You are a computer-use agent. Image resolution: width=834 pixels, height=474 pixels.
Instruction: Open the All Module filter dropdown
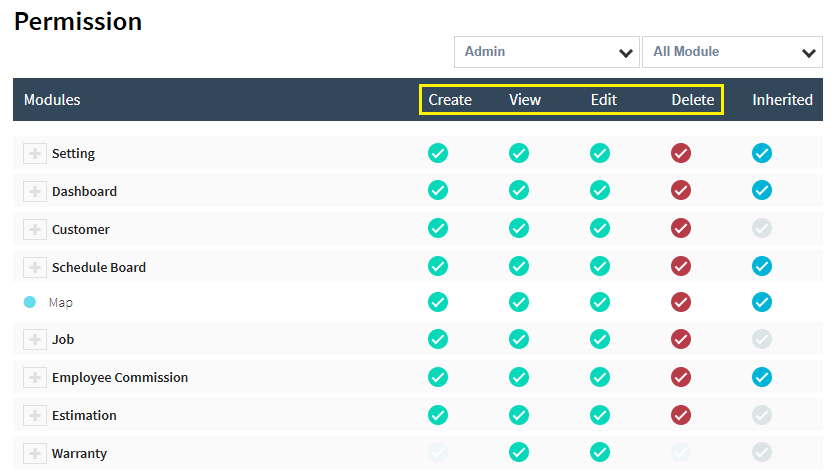click(x=732, y=52)
